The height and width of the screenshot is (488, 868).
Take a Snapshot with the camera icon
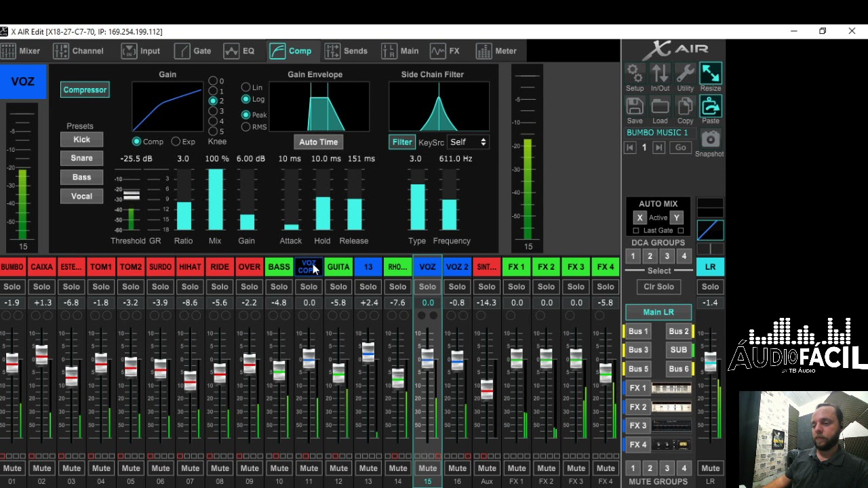(x=710, y=140)
